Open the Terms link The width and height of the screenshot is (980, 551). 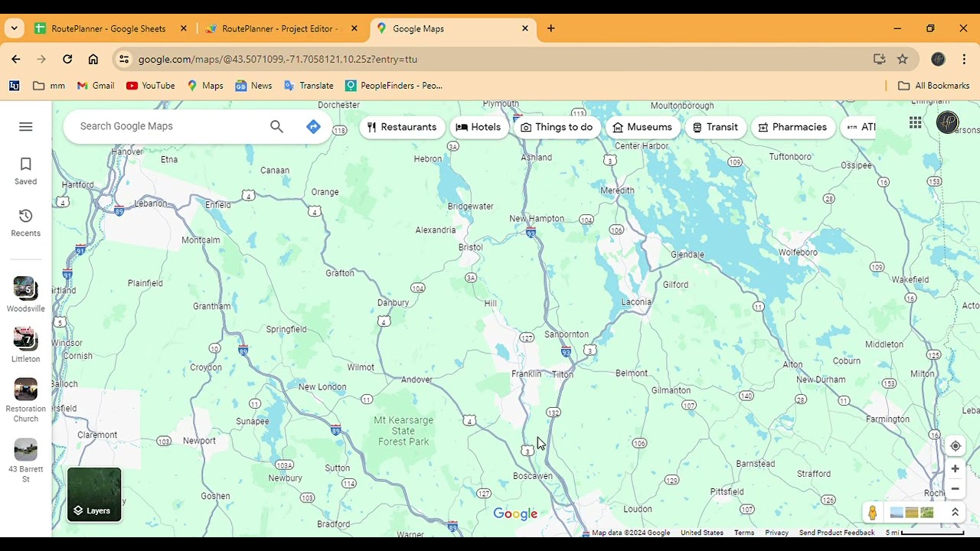[744, 533]
